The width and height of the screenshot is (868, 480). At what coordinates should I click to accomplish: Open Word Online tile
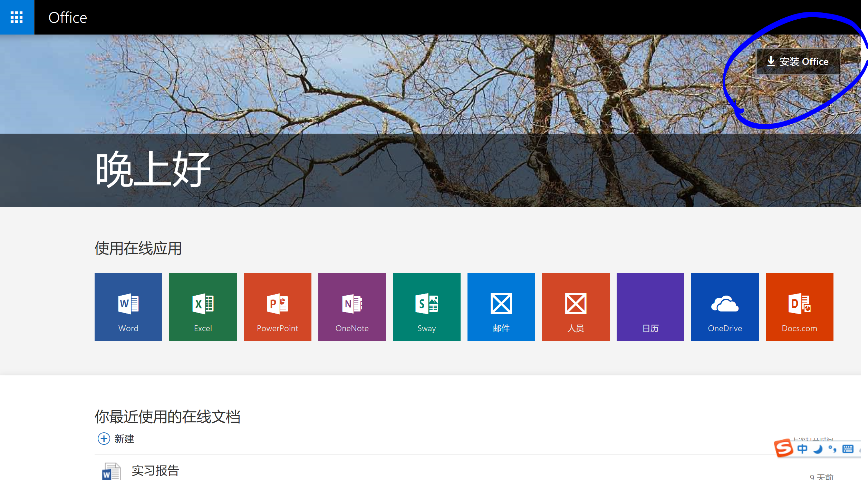tap(128, 307)
